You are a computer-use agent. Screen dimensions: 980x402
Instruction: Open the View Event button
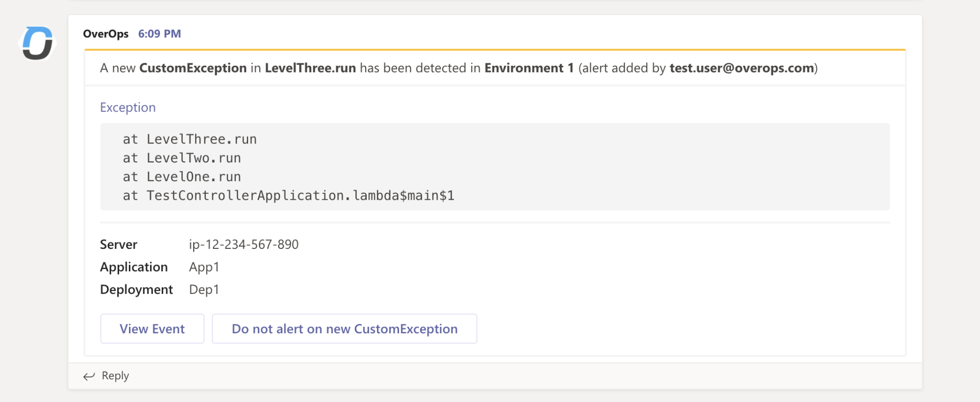(152, 329)
